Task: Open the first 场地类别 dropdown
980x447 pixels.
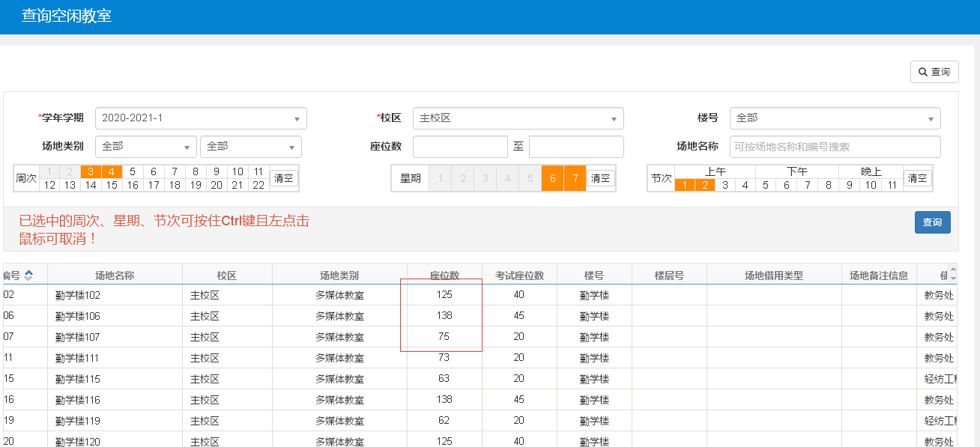Action: (146, 147)
